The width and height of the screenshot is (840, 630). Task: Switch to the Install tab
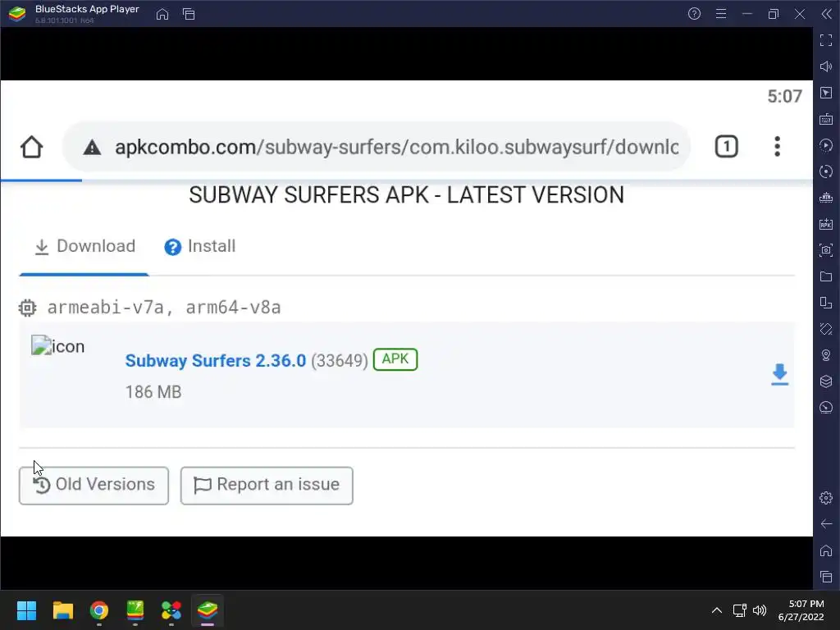pyautogui.click(x=200, y=246)
